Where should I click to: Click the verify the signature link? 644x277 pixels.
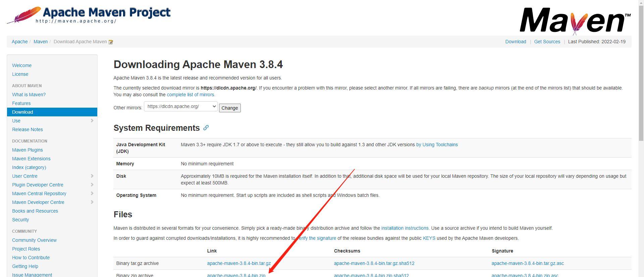click(x=316, y=238)
